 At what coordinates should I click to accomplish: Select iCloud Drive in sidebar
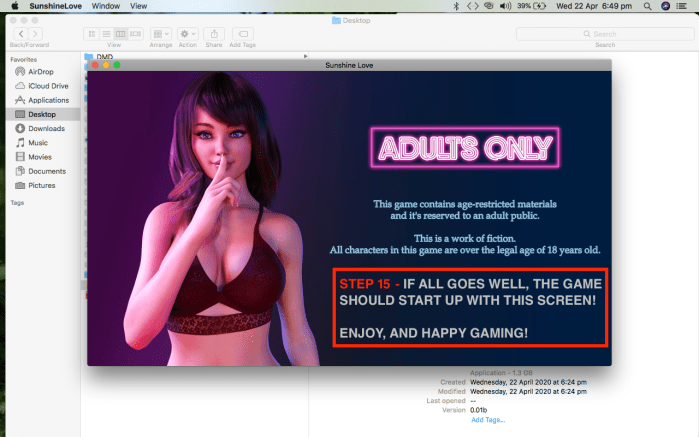[x=46, y=86]
